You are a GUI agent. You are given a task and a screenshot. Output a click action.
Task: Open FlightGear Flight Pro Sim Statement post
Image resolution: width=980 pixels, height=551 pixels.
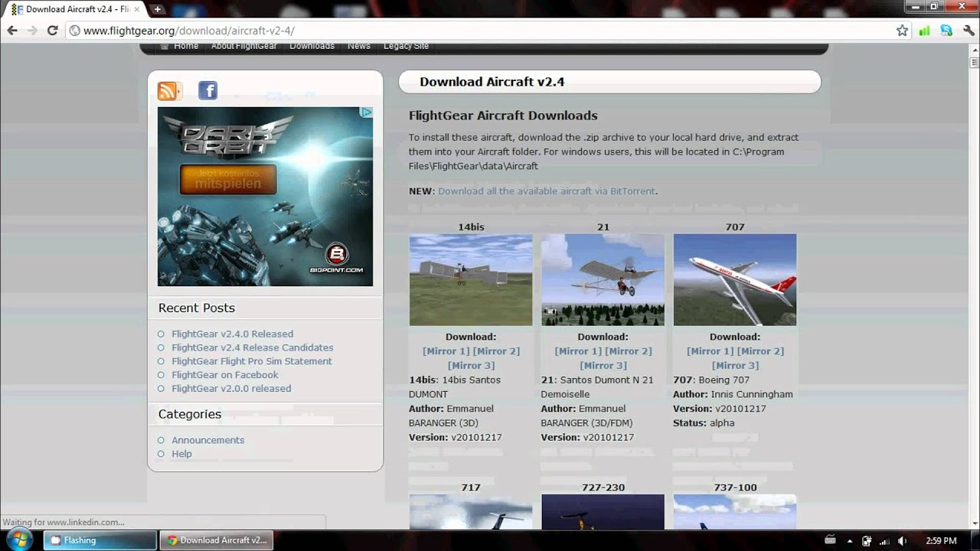coord(252,361)
